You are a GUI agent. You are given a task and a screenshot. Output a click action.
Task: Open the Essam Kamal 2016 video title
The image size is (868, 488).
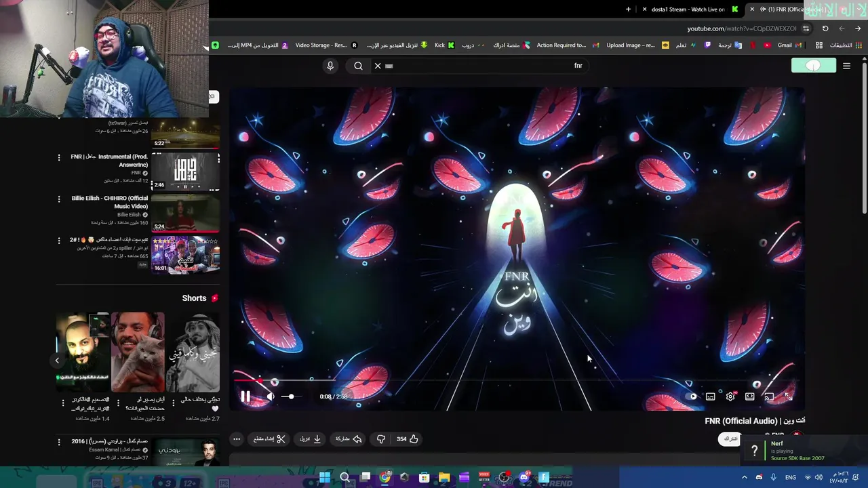110,441
